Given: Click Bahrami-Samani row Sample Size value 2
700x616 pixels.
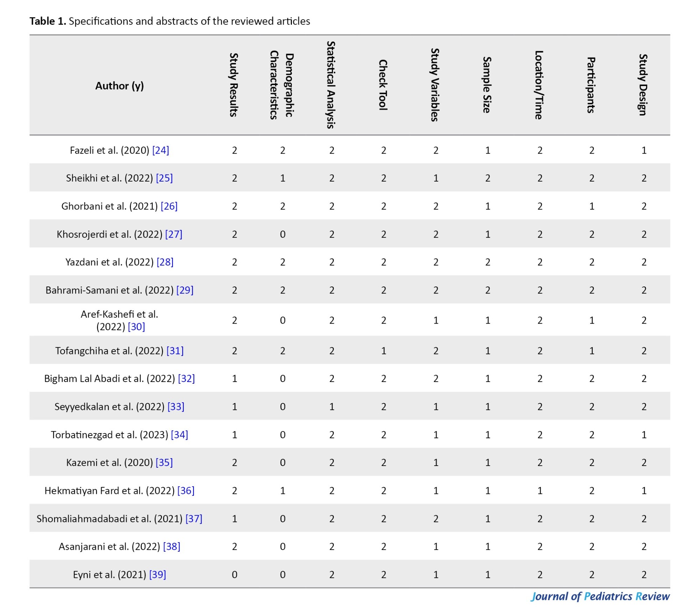Looking at the screenshot, I should (488, 290).
